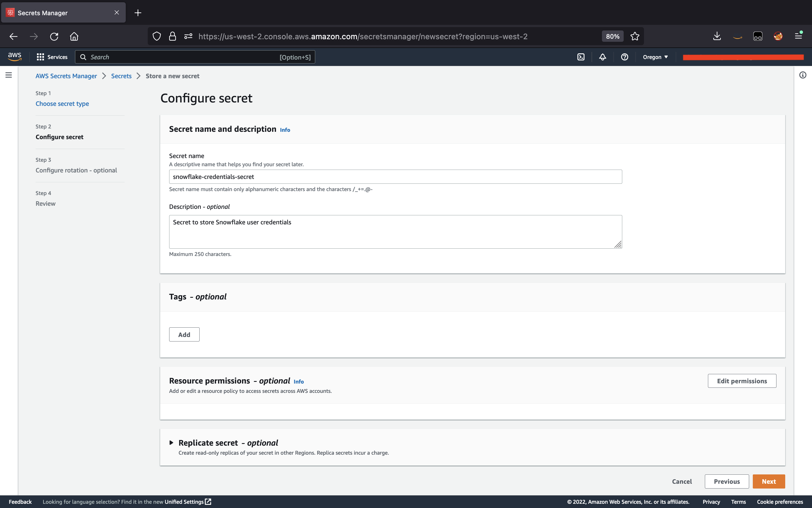
Task: Click the glasses reader extension icon
Action: point(758,36)
